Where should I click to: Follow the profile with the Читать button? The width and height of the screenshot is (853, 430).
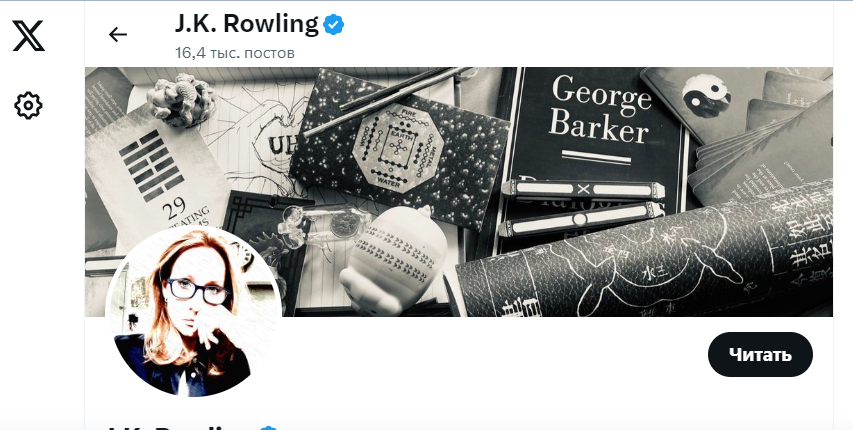(760, 354)
